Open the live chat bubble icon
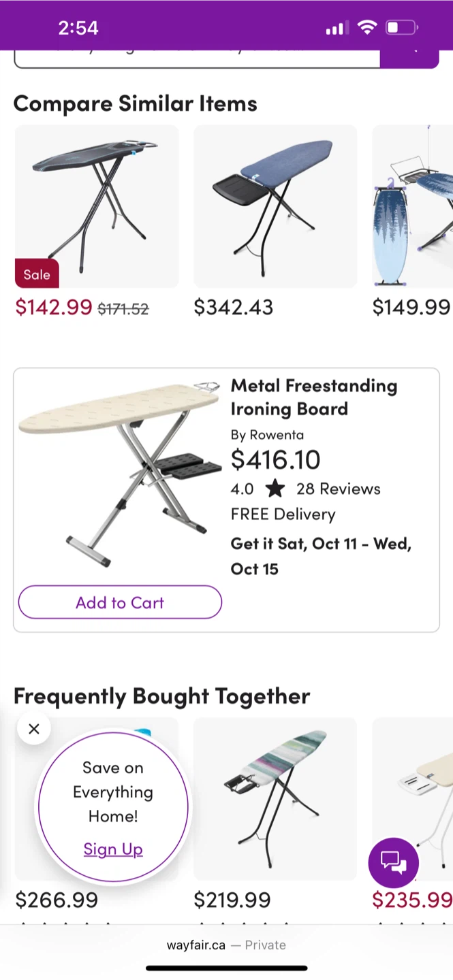This screenshot has height=980, width=453. (393, 862)
